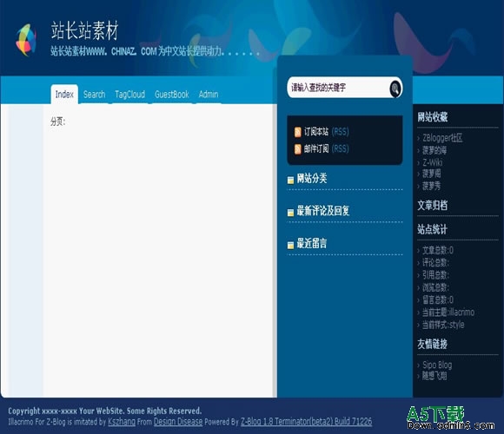
Task: Open the Z-Wiki link
Action: (x=433, y=162)
